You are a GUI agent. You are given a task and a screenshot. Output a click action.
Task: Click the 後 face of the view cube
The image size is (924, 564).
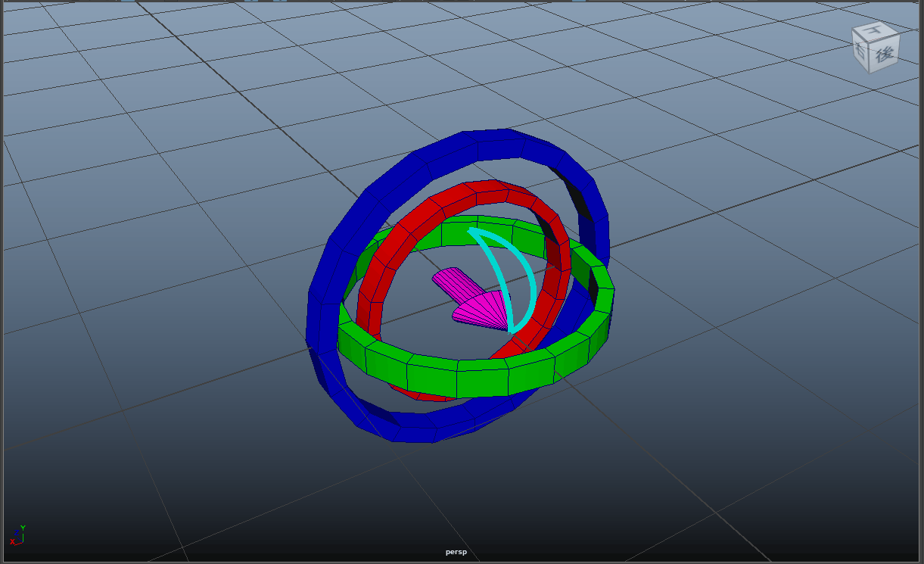click(883, 55)
